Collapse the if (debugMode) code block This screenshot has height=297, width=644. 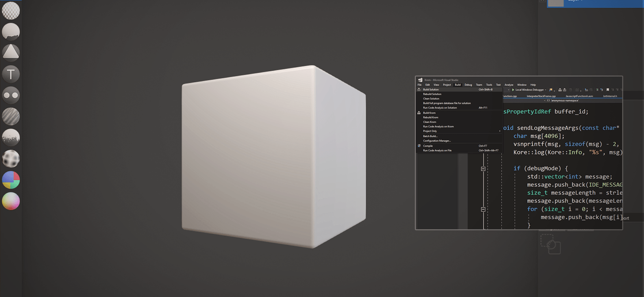click(483, 168)
